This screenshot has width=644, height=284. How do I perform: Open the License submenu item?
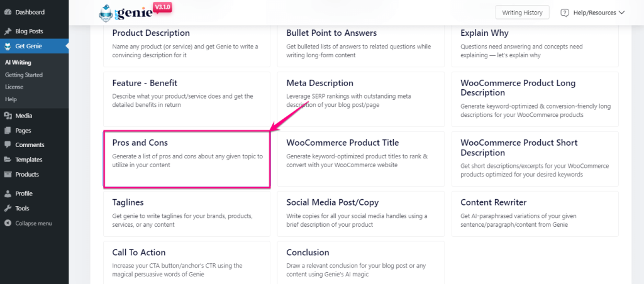coord(14,87)
